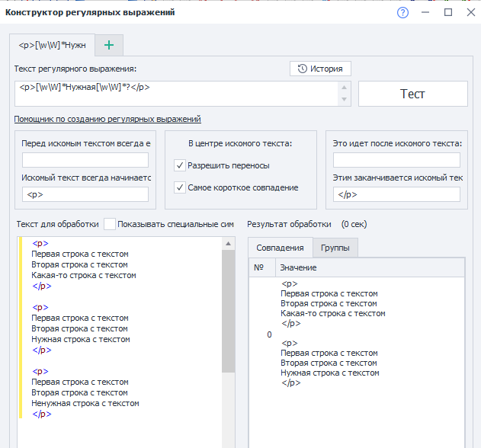Click the empty 'Это идет после искомого текста' field
This screenshot has height=448, width=481.
coord(396,160)
